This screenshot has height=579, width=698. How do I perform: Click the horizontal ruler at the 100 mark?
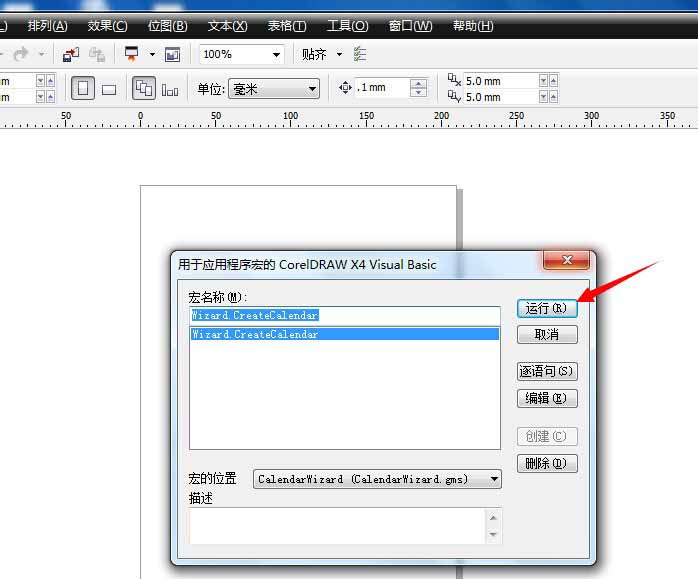(291, 118)
